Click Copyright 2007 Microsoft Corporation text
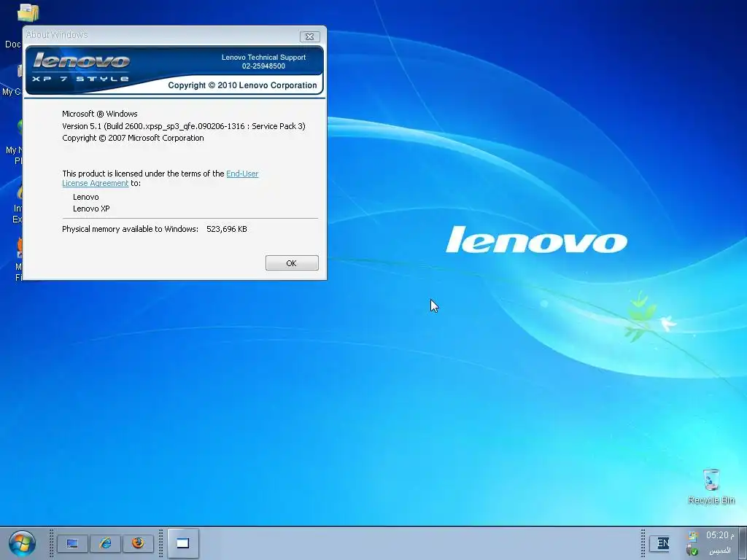Screen dimensions: 747x560 (x=133, y=138)
